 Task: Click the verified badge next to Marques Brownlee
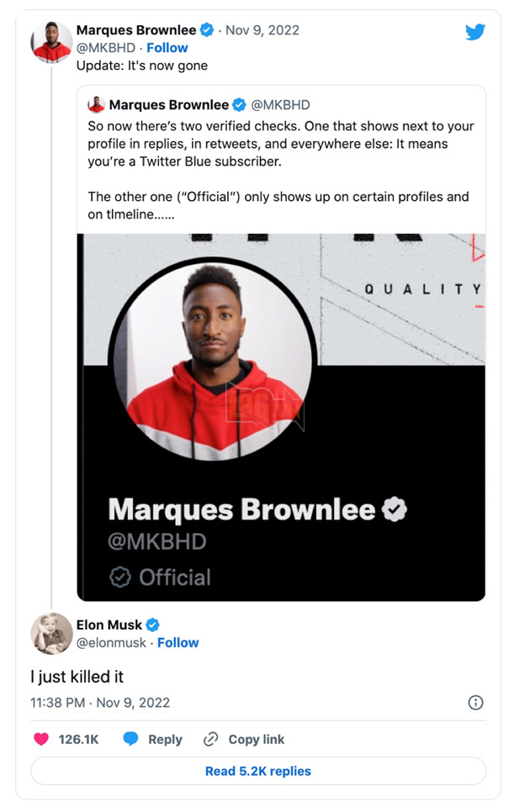tap(205, 29)
